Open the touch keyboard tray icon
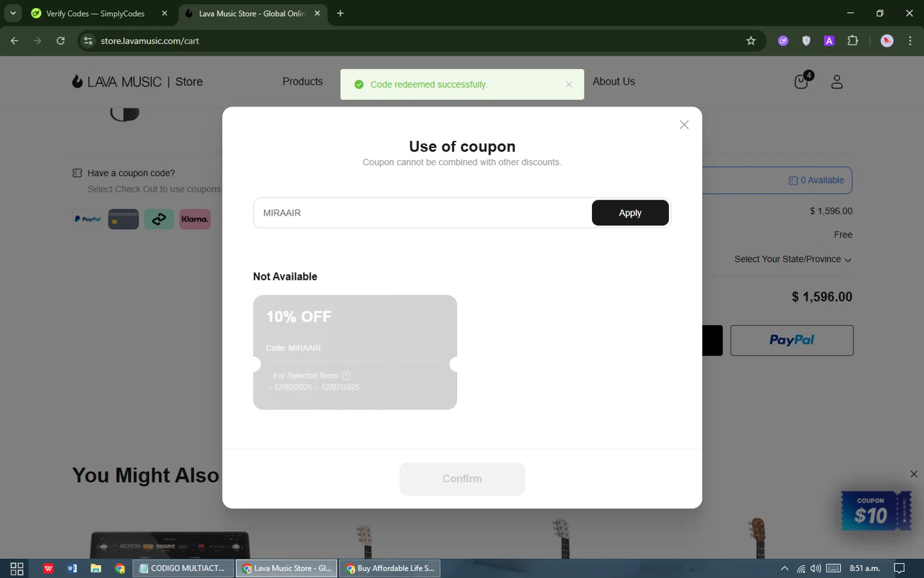Image resolution: width=924 pixels, height=578 pixels. (833, 568)
